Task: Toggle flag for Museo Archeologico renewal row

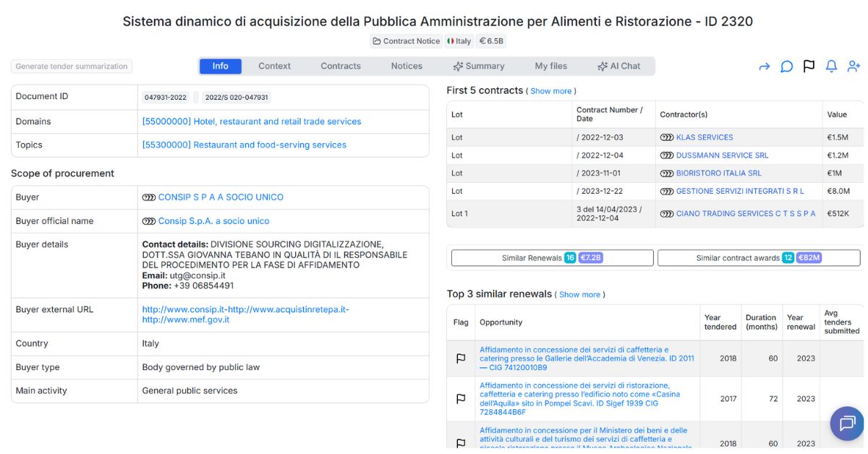Action: [x=461, y=442]
